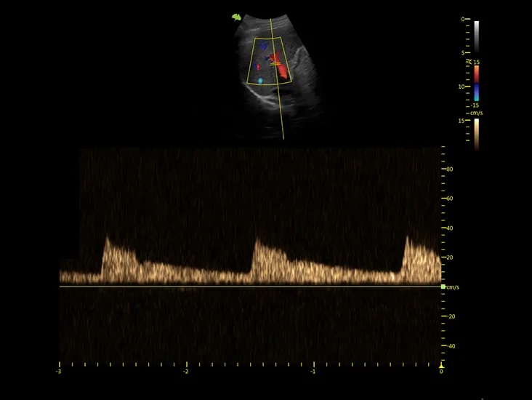Click the first systolic peak of the waveform
The height and width of the screenshot is (400, 532).
[108, 239]
